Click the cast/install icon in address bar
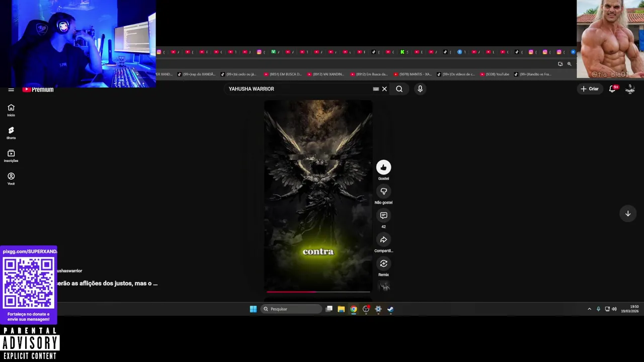Image resolution: width=644 pixels, height=362 pixels. pyautogui.click(x=560, y=64)
